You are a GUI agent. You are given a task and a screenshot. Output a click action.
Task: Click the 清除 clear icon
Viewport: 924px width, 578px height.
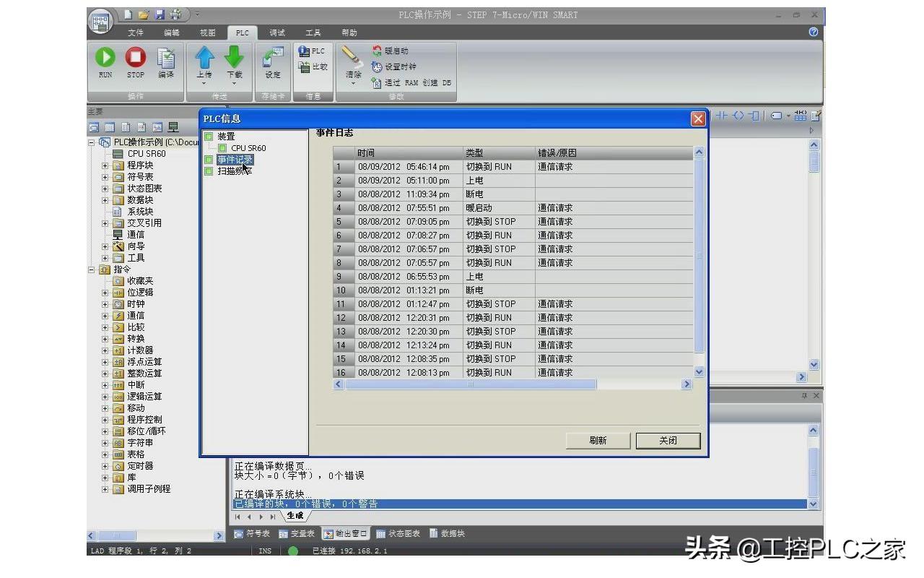point(352,57)
